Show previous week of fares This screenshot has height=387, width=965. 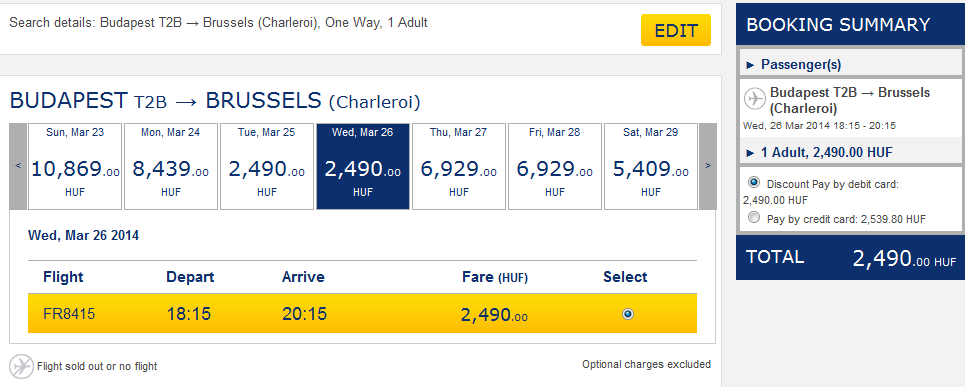pos(18,166)
